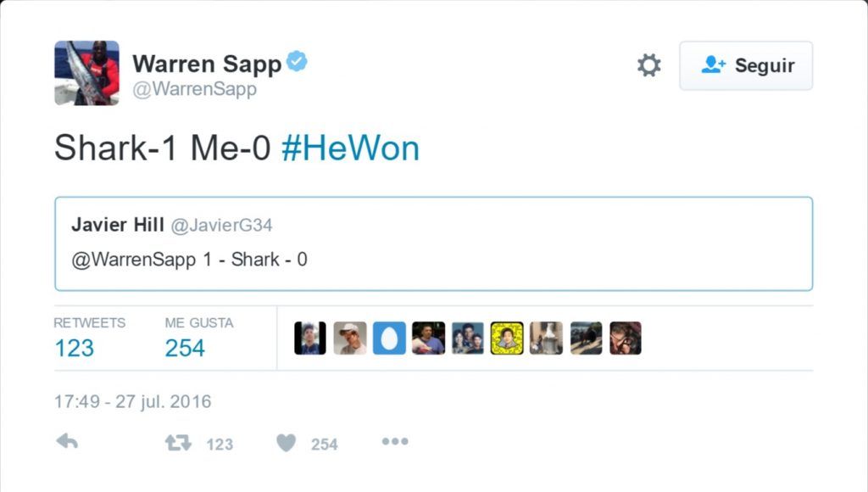Click the heart icon to like the tweet
The image size is (868, 492).
click(x=286, y=441)
